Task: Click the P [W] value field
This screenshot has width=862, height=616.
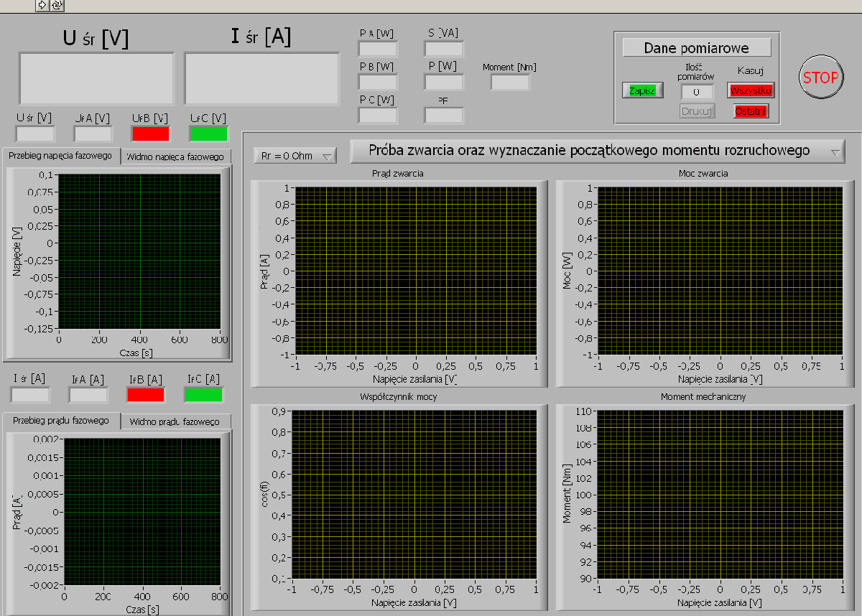Action: [x=444, y=82]
